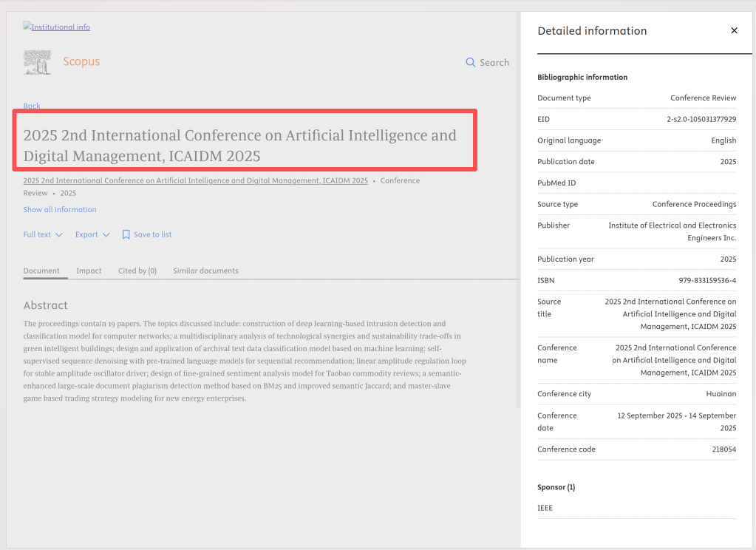Click the magnifying glass Search icon
Image resolution: width=756 pixels, height=550 pixels.
click(470, 63)
